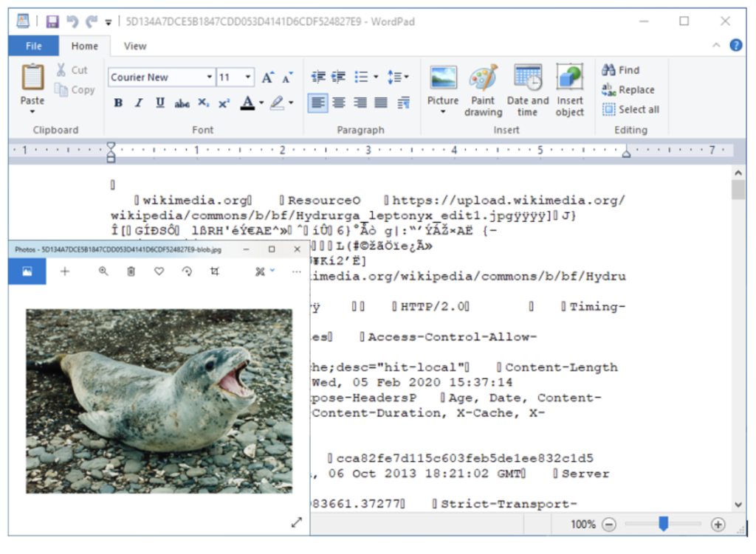Image resolution: width=756 pixels, height=554 pixels.
Task: Click the Paint drawing icon
Action: 483,80
